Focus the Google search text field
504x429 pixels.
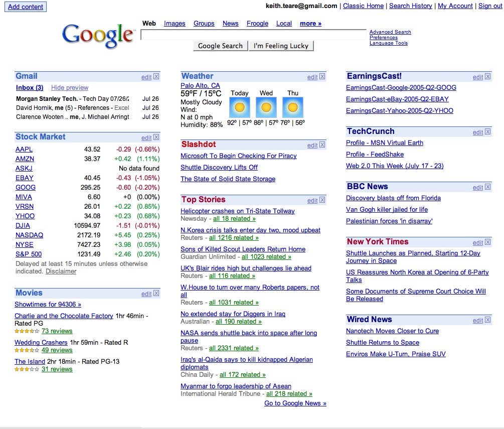coord(253,35)
